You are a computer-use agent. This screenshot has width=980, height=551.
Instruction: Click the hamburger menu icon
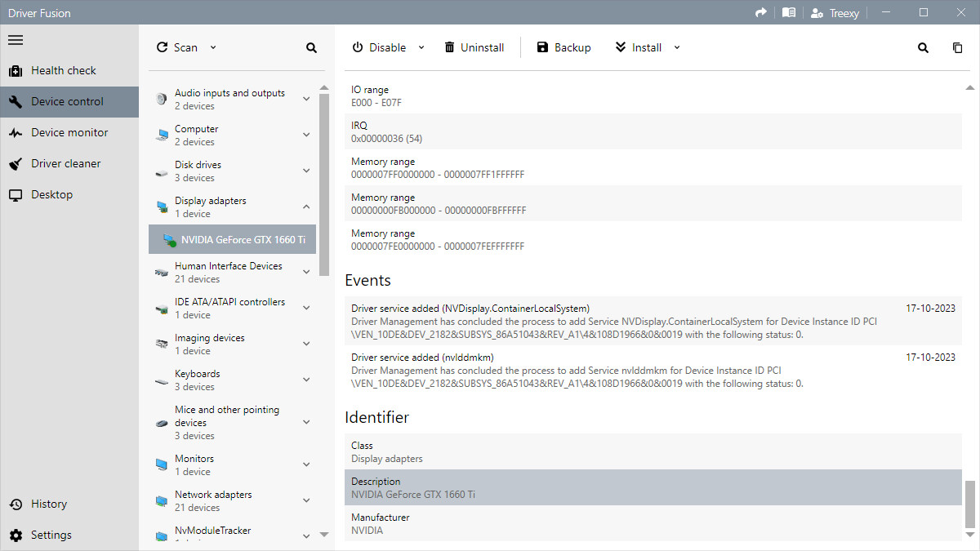tap(16, 40)
